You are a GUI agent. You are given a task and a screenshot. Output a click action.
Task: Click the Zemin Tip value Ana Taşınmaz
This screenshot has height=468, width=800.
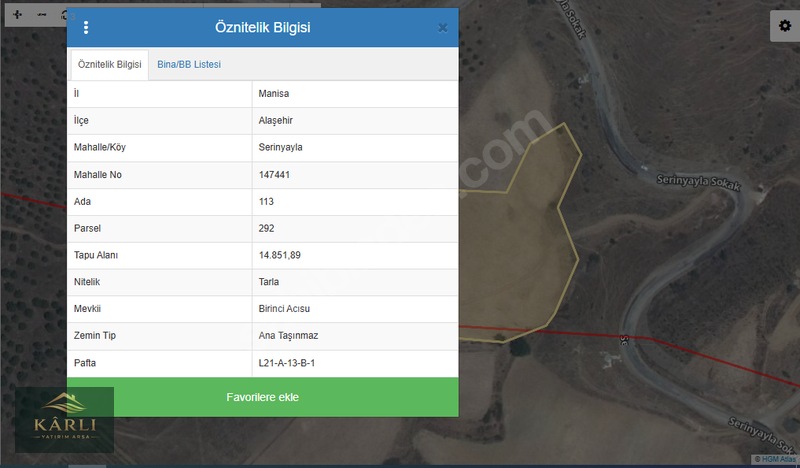pyautogui.click(x=288, y=336)
